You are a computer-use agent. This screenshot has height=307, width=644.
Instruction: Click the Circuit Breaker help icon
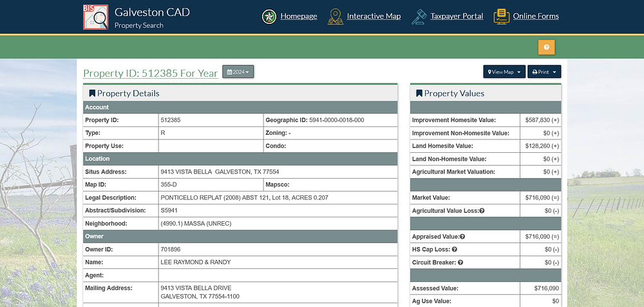coord(460,262)
